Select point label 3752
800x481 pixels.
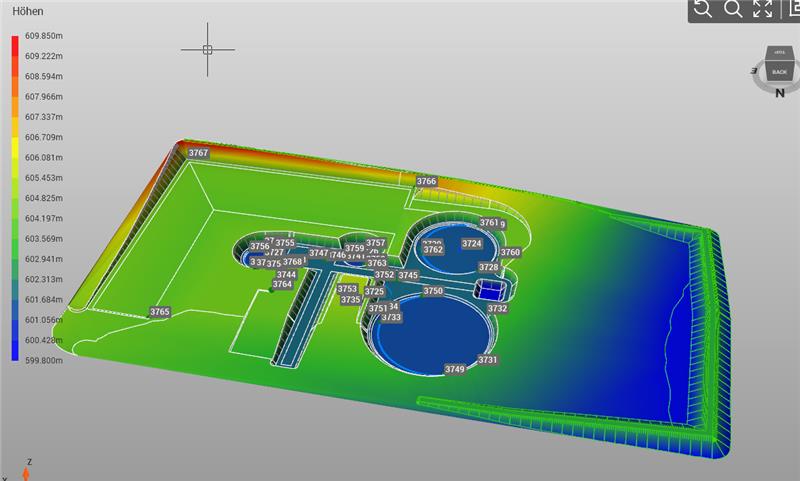point(385,274)
